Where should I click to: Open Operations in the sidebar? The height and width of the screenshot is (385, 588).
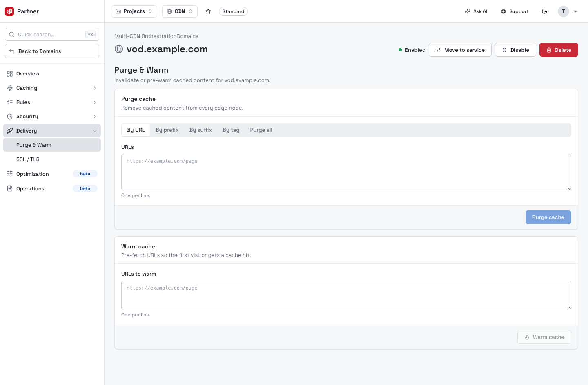tap(52, 189)
